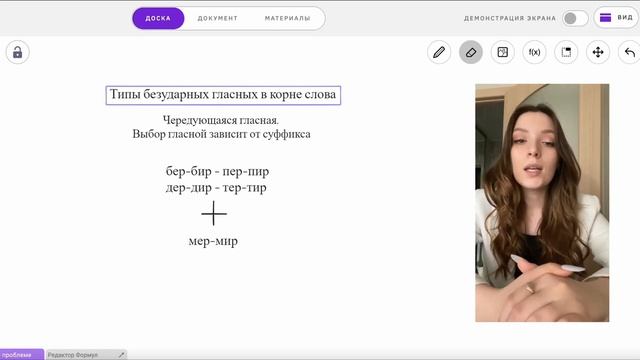640x360 pixels.
Task: Click the text 'Чередующаяся гласная.'
Action: [221, 120]
